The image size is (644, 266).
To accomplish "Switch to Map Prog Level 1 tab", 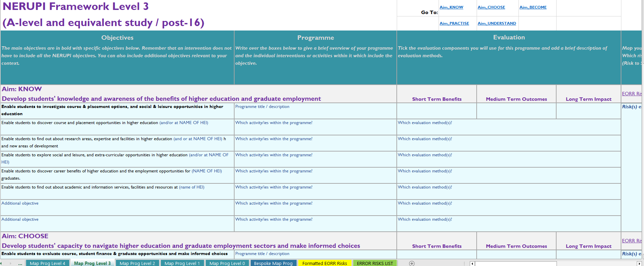I will click(182, 263).
